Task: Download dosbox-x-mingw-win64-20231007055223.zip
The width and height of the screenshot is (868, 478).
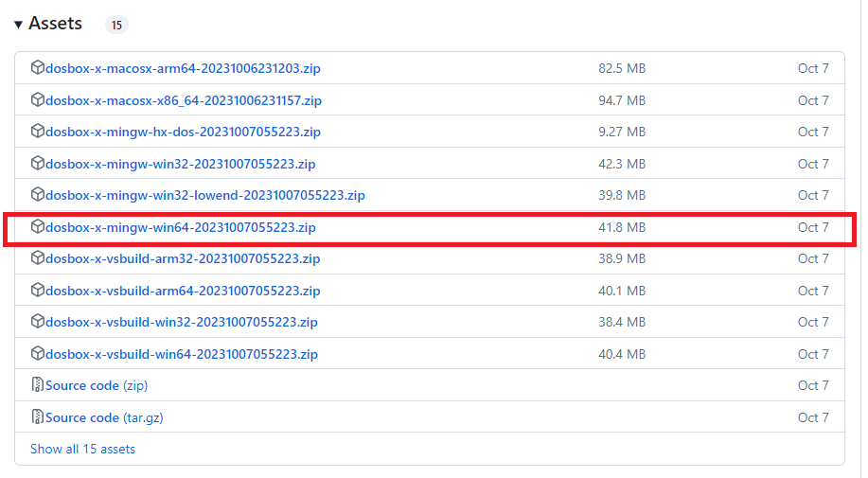Action: (x=181, y=228)
